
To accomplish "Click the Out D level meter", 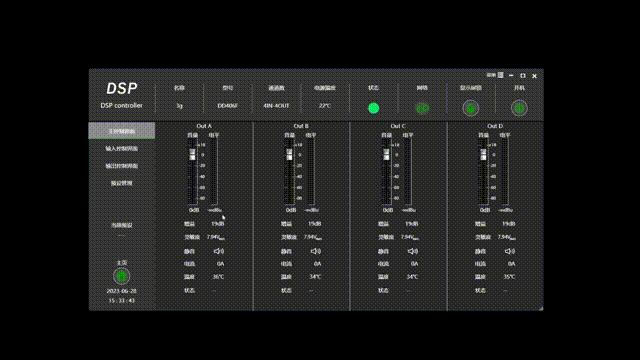I will 505,171.
